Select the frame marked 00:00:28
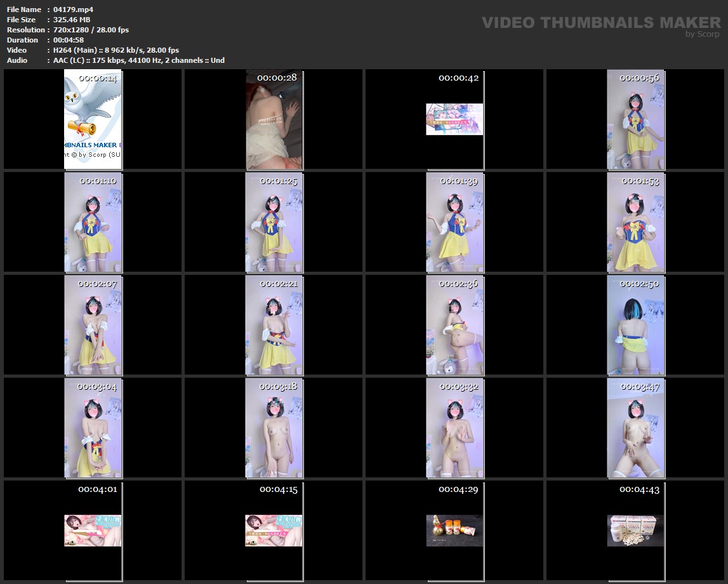The height and width of the screenshot is (584, 728). (x=274, y=119)
